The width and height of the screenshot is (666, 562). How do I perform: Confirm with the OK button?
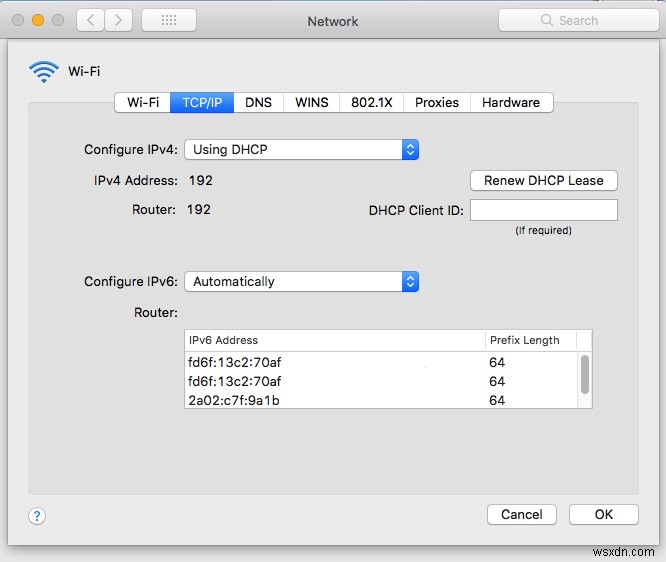604,514
